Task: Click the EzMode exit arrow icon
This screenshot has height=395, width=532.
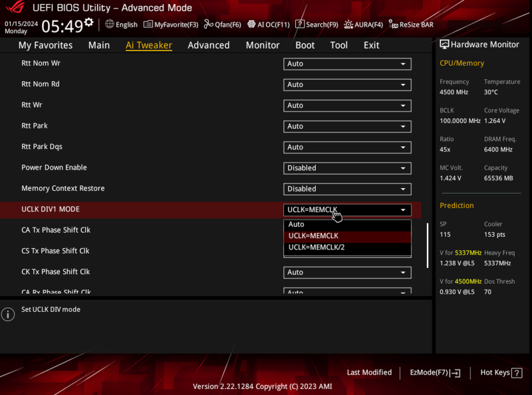Action: coord(456,373)
